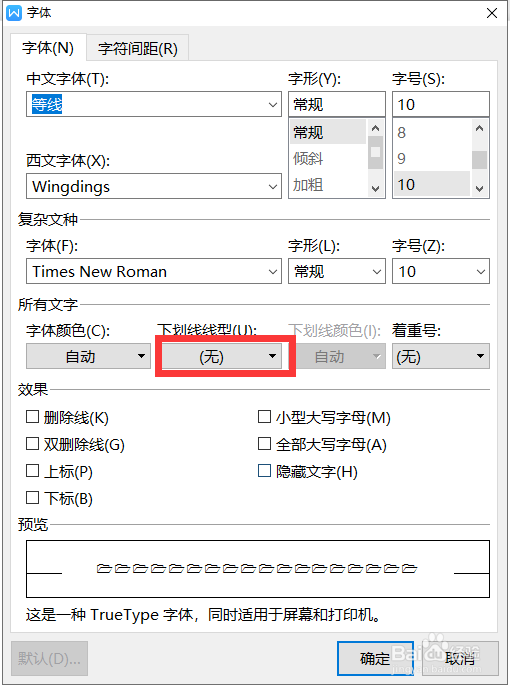Enable the 下标(B) checkbox
Screen dimensions: 510x687
32,498
